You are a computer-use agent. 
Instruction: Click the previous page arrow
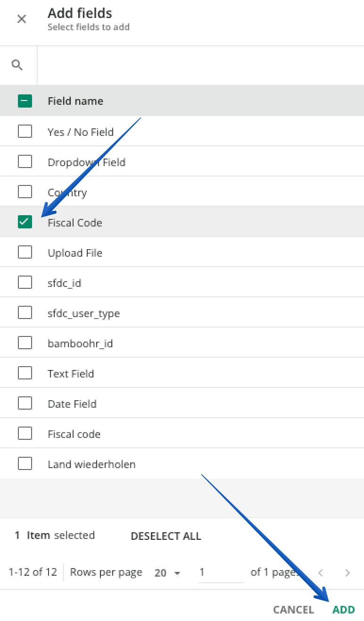(321, 572)
